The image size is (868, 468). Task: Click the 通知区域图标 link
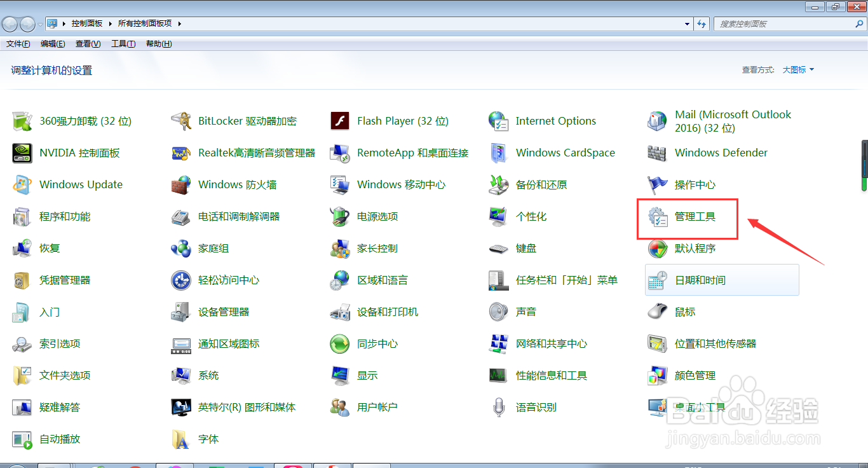(x=229, y=343)
